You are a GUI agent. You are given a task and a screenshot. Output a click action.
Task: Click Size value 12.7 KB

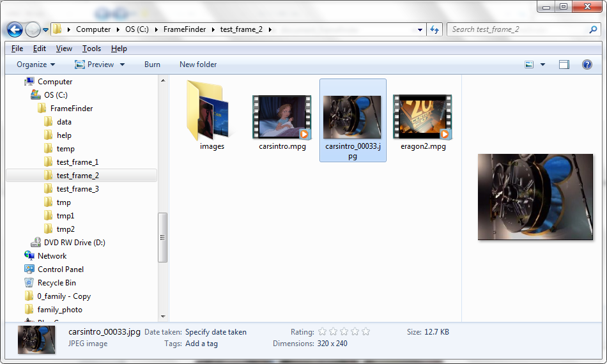pyautogui.click(x=436, y=332)
